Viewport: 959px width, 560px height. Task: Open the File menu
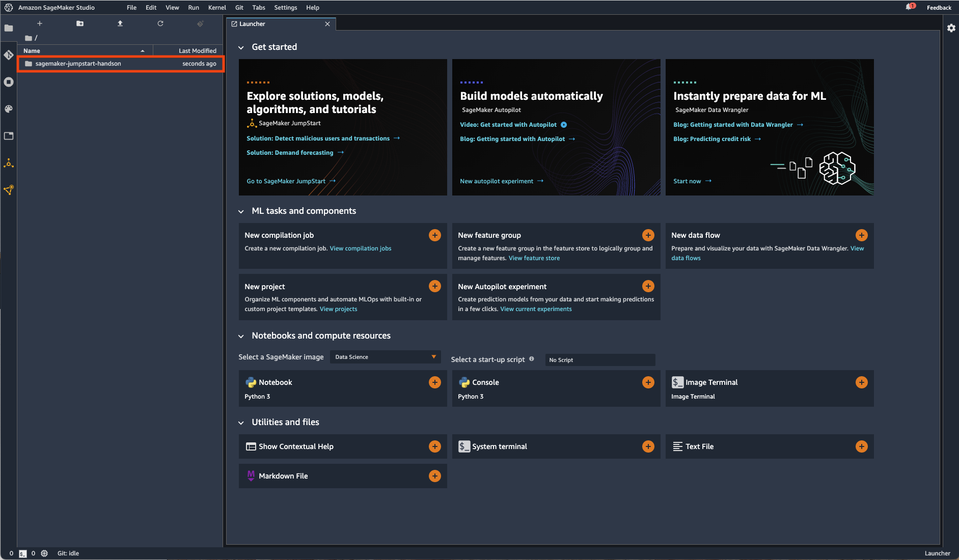coord(131,8)
